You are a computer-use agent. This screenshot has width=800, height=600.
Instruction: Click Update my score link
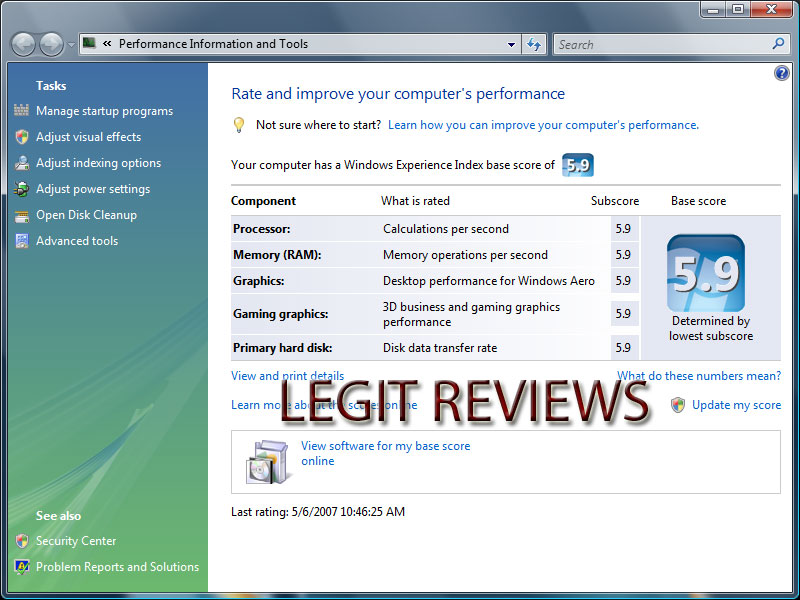click(x=736, y=405)
